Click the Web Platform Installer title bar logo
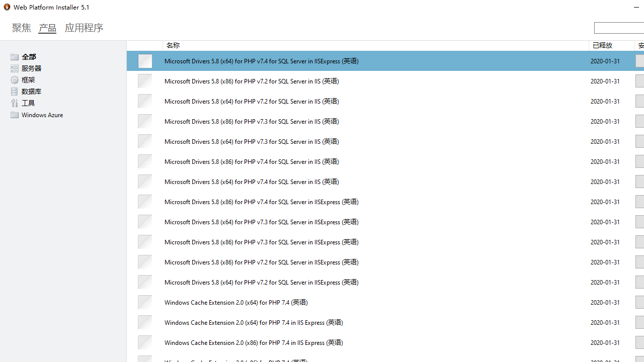Screen dimensions: 644x362 (x=7, y=7)
